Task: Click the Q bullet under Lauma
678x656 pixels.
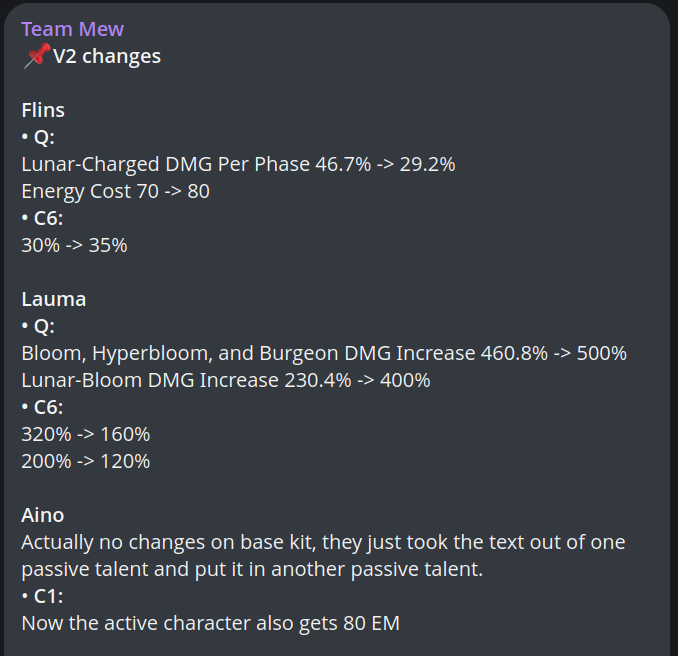Action: pos(38,326)
